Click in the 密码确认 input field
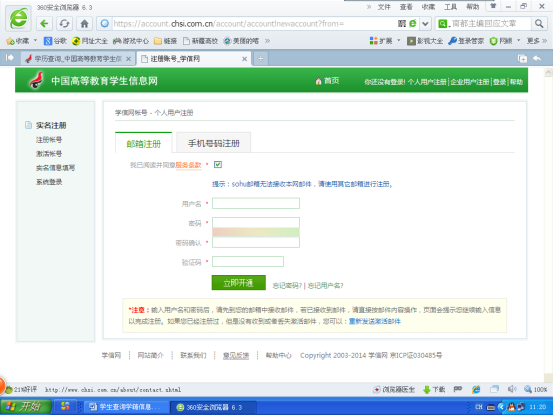The image size is (553, 415). [256, 242]
